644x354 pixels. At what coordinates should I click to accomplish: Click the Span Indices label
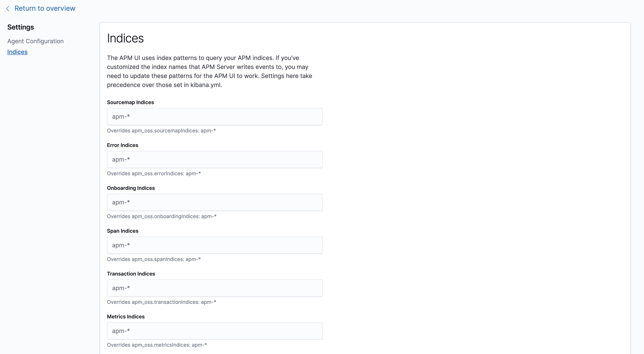tap(123, 231)
